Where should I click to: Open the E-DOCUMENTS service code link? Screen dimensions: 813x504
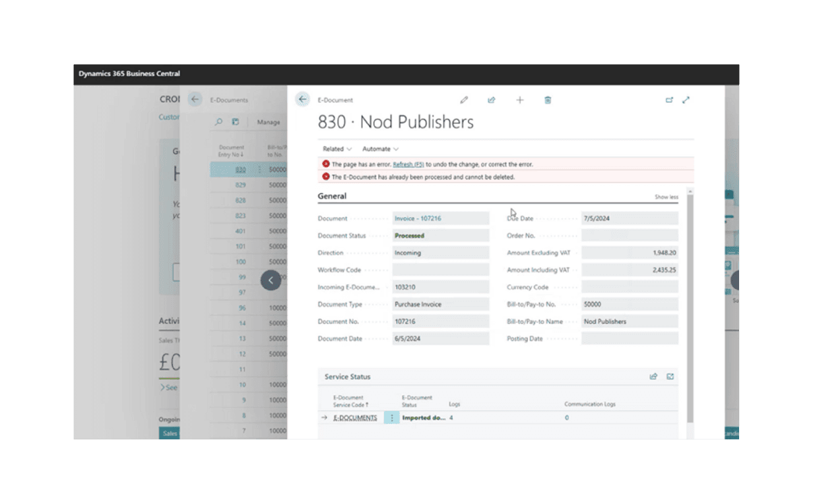click(x=355, y=418)
